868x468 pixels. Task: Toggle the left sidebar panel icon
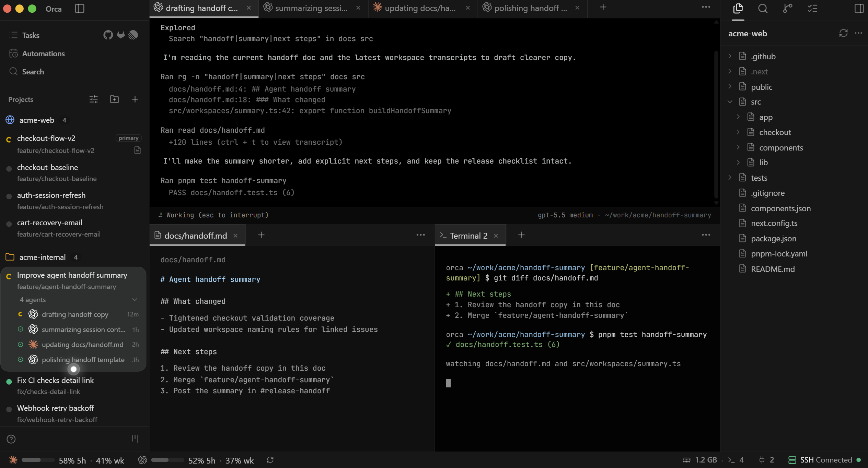tap(79, 9)
